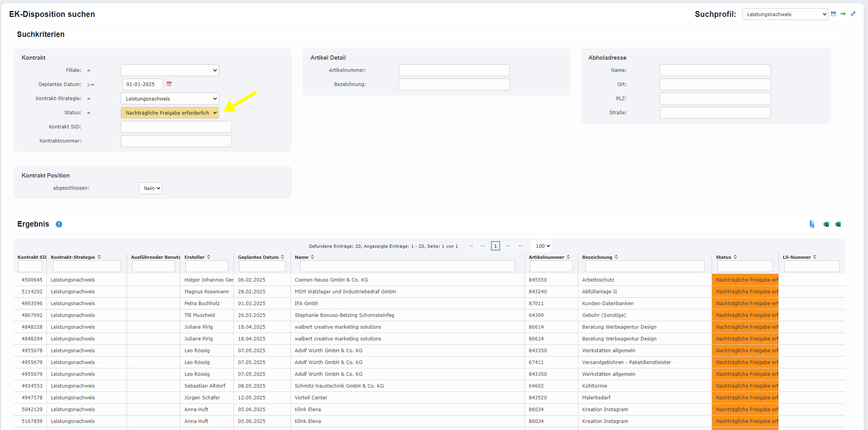Change the page size dropdown showing 100
This screenshot has width=868, height=430.
click(x=542, y=246)
